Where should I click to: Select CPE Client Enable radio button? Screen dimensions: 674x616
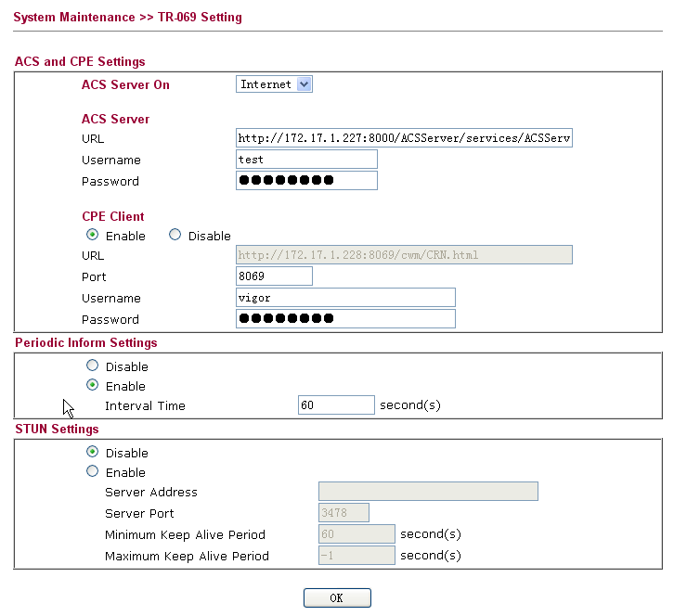[92, 235]
